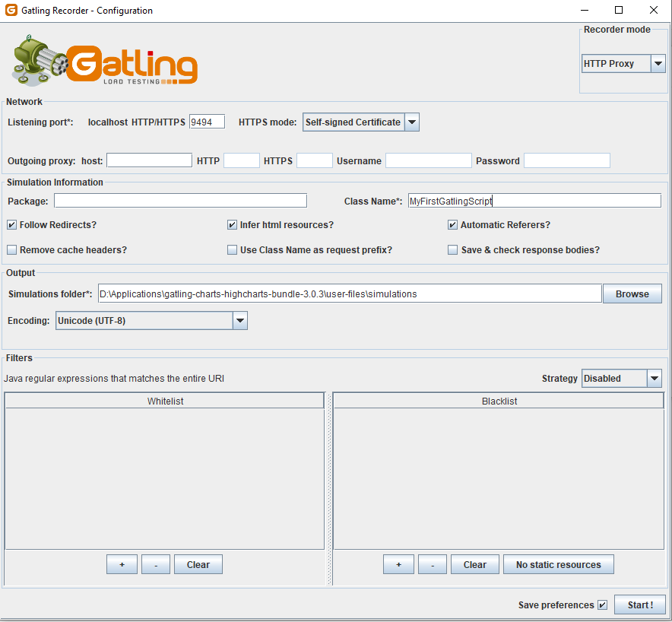Click the divider between Whitelist and Blacklist
The width and height of the screenshot is (672, 622).
tap(330, 489)
